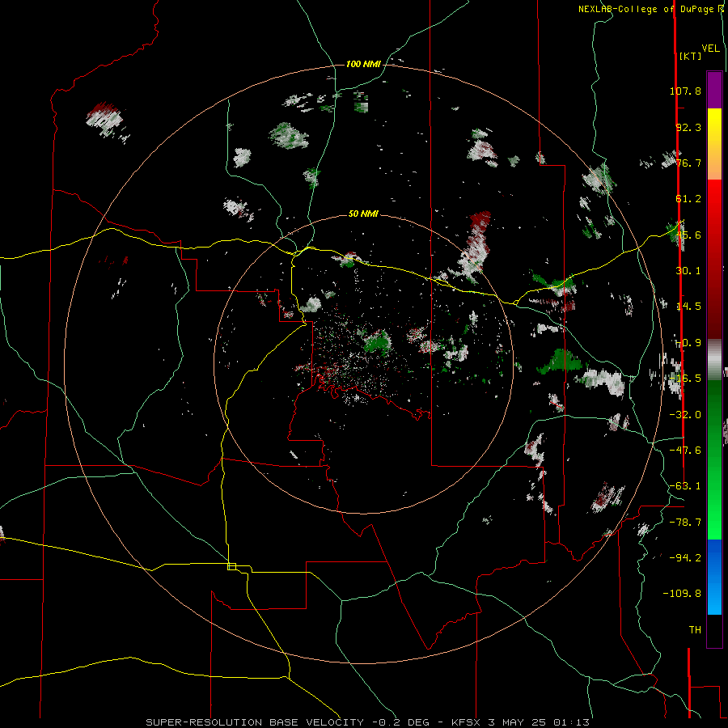Select the 14.5 velocity scale value
Viewport: 728px width, 728px height.
(x=688, y=307)
